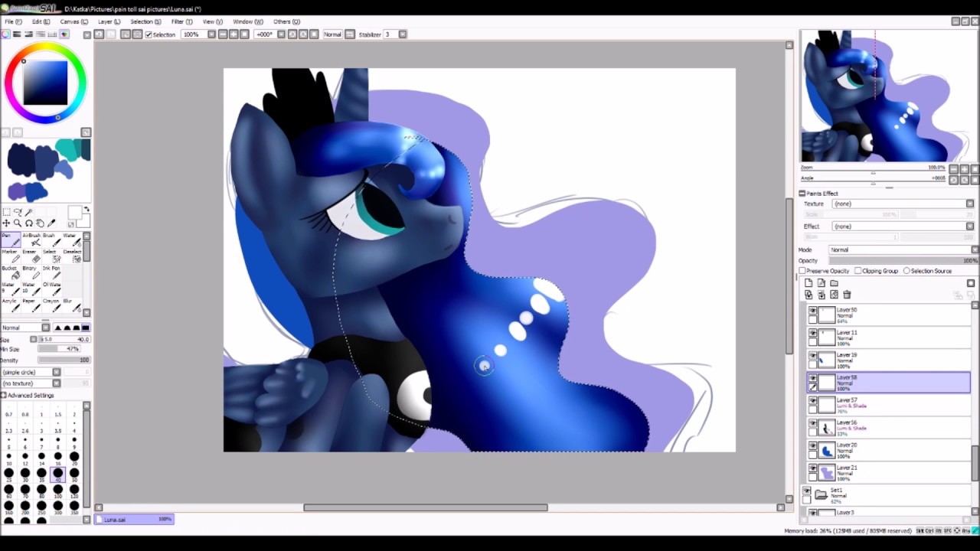The image size is (980, 551).
Task: Open the Window menu
Action: coord(247,21)
